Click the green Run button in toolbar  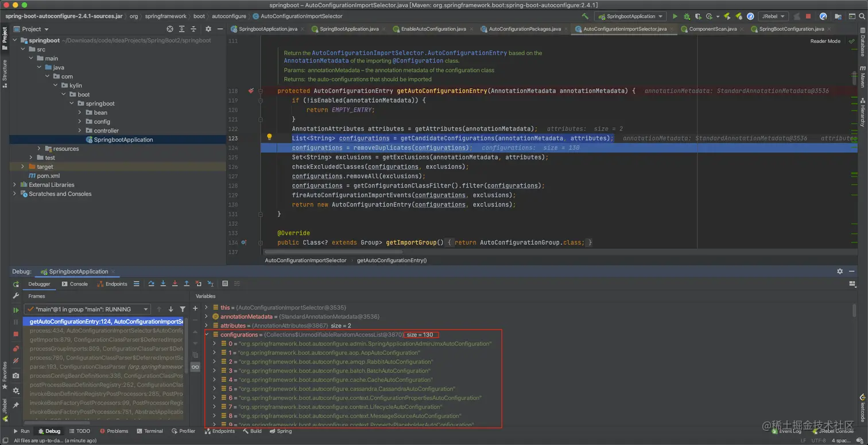pos(675,17)
